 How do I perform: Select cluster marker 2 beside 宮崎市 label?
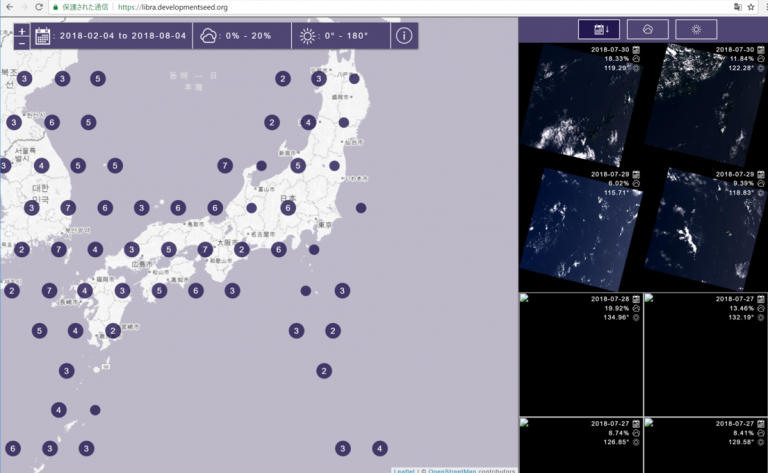coord(113,331)
